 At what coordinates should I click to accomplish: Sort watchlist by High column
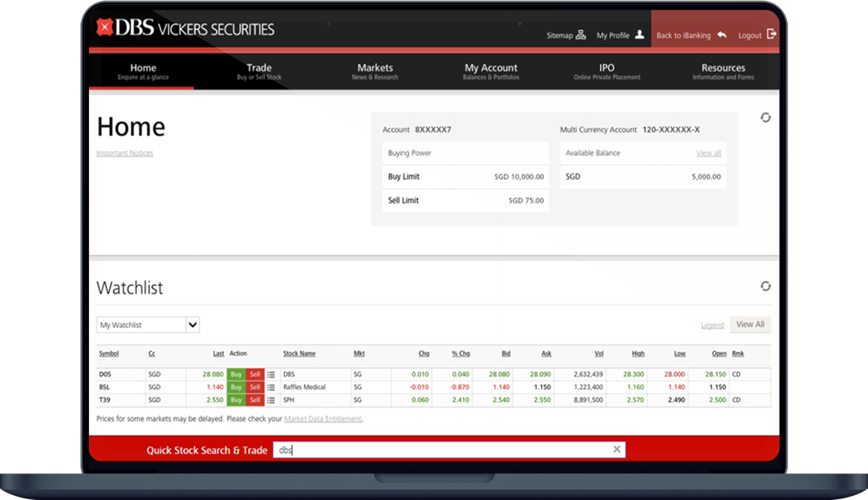tap(638, 353)
